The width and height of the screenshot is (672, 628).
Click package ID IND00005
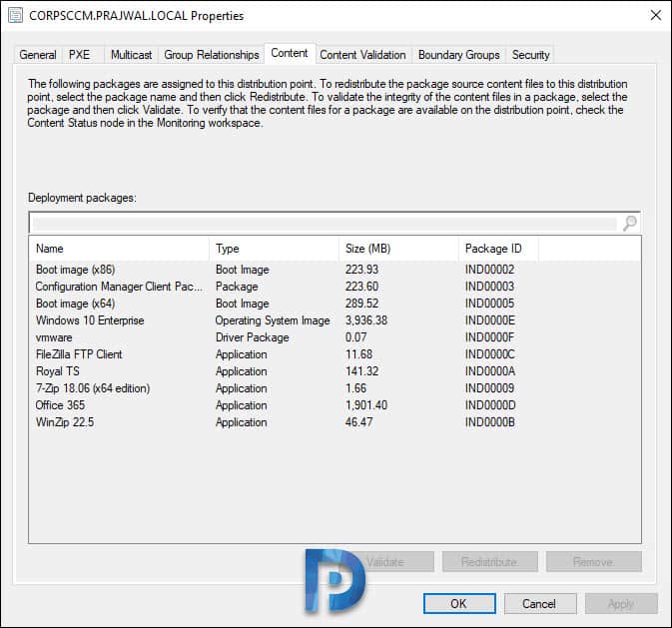[490, 304]
